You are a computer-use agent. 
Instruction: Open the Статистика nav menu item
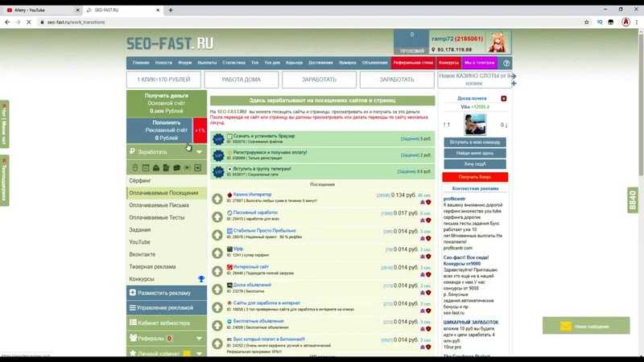(233, 63)
